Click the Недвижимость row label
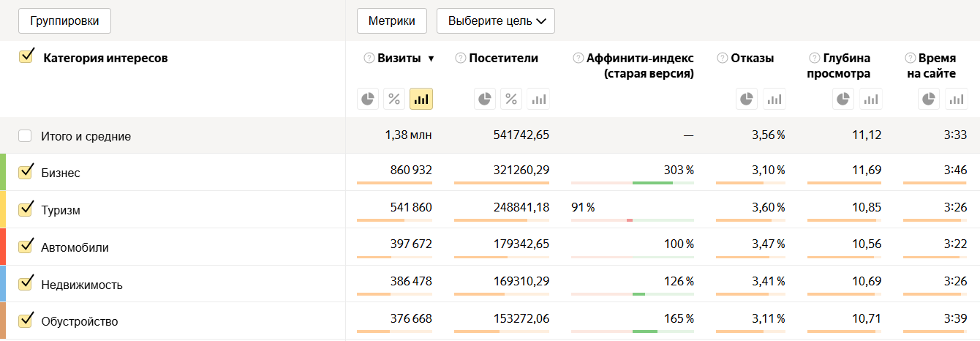 point(82,285)
